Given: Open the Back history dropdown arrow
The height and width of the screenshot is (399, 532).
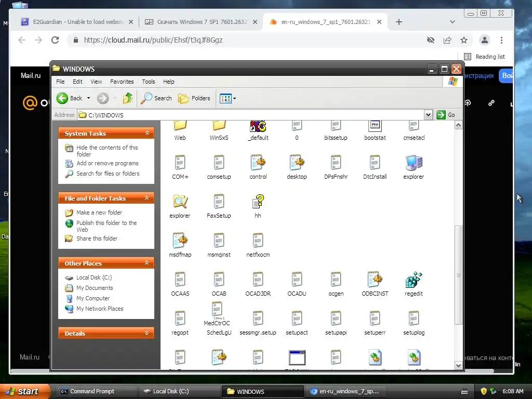Looking at the screenshot, I should 88,98.
